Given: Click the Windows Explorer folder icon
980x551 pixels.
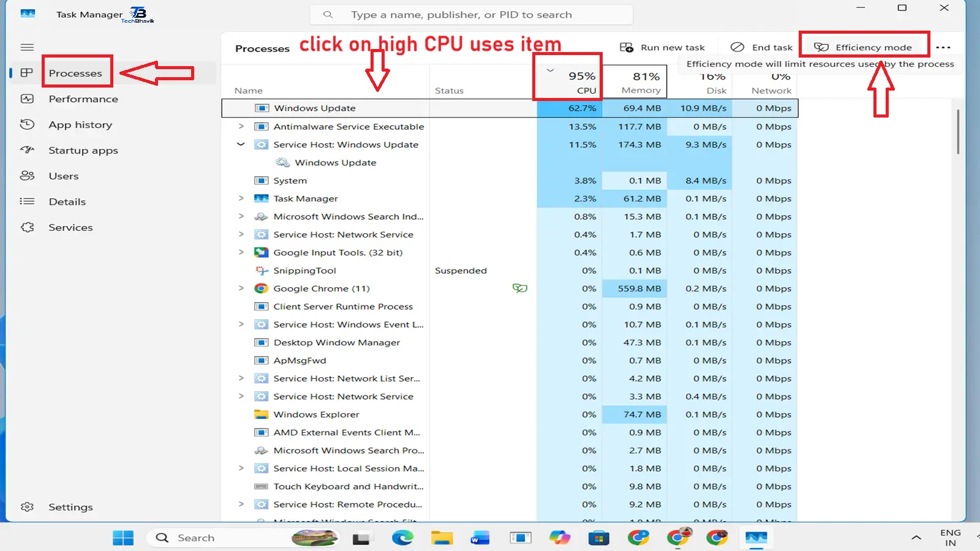Looking at the screenshot, I should coord(262,414).
